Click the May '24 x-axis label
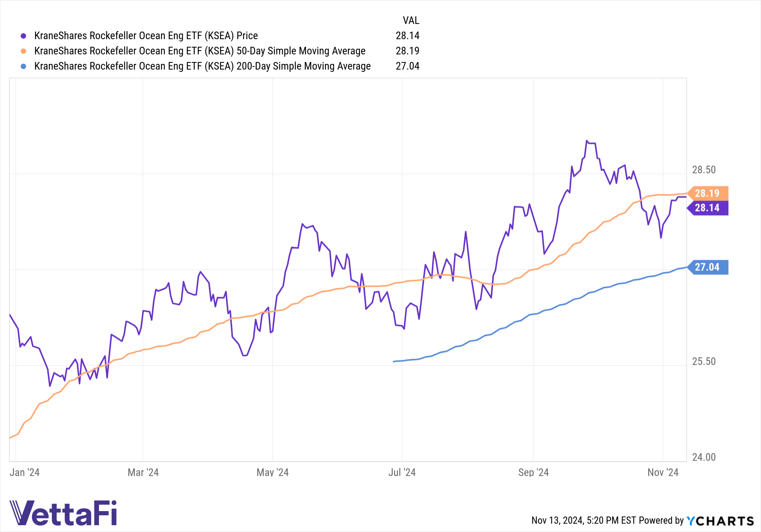 tap(273, 473)
